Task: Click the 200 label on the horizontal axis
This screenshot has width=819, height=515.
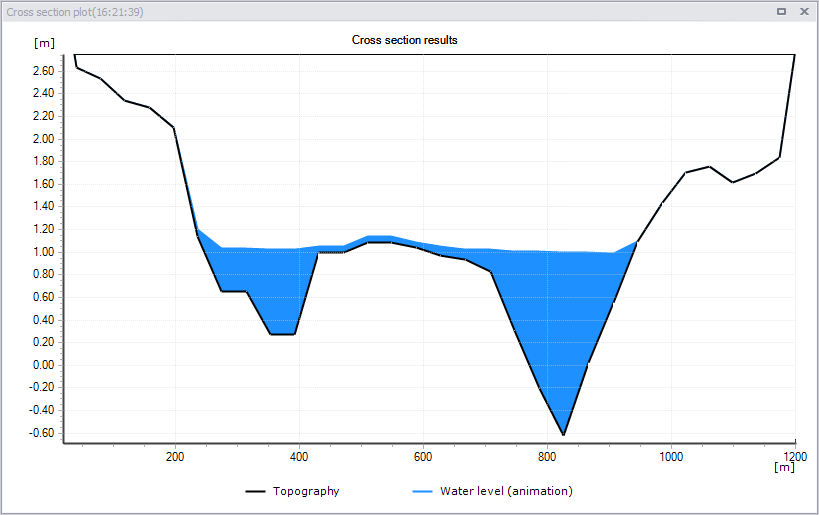Action: (175, 457)
